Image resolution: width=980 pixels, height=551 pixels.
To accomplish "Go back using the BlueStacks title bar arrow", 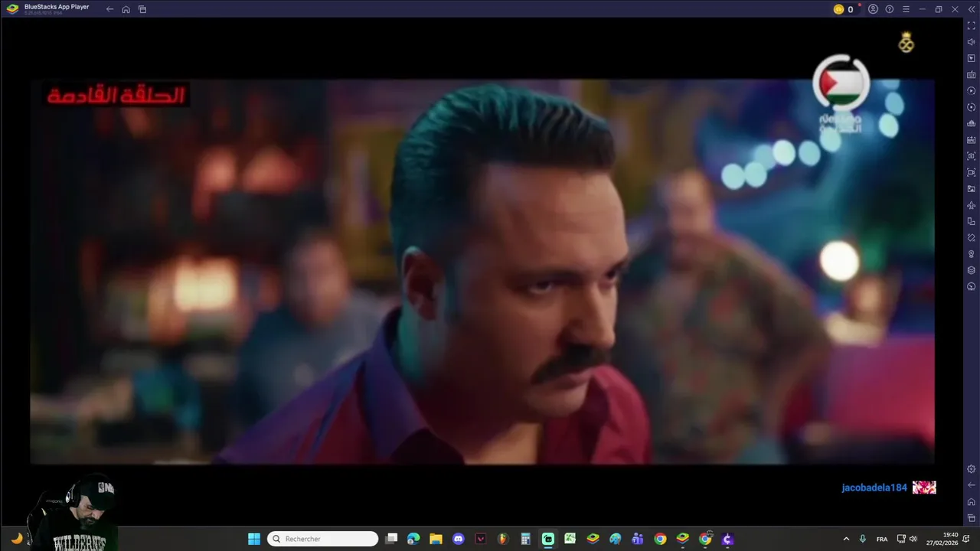I will [109, 9].
